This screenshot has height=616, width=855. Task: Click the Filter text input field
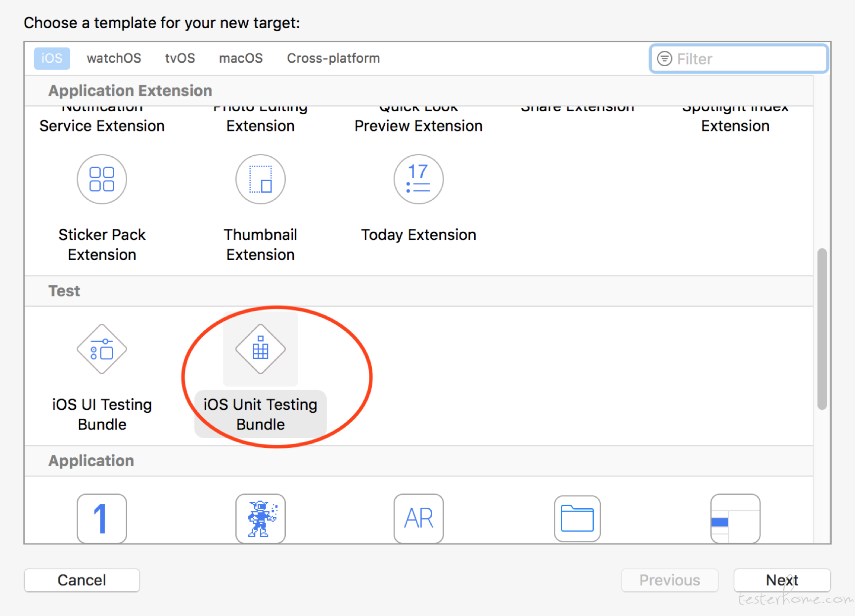[x=739, y=59]
